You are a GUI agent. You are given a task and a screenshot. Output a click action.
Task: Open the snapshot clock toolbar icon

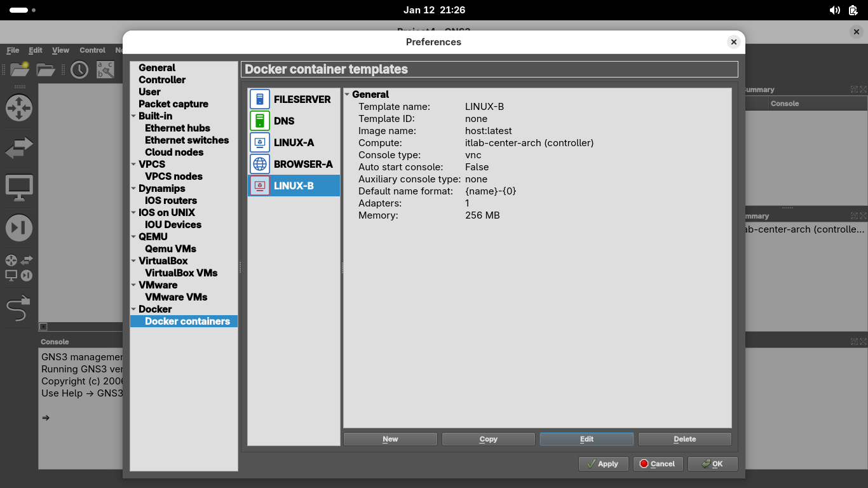point(79,70)
